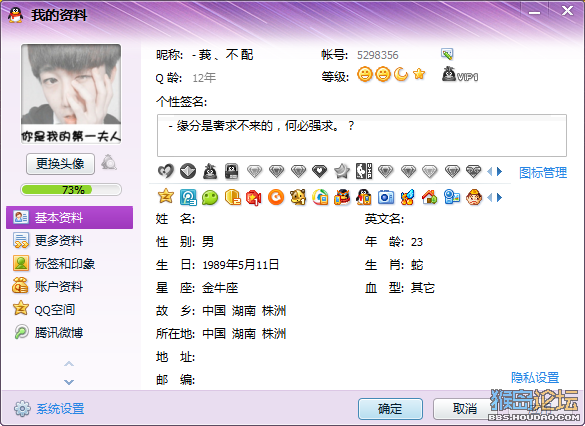Click the QQ pet cow icon
Screen dimensions: 585x426
coord(298,197)
